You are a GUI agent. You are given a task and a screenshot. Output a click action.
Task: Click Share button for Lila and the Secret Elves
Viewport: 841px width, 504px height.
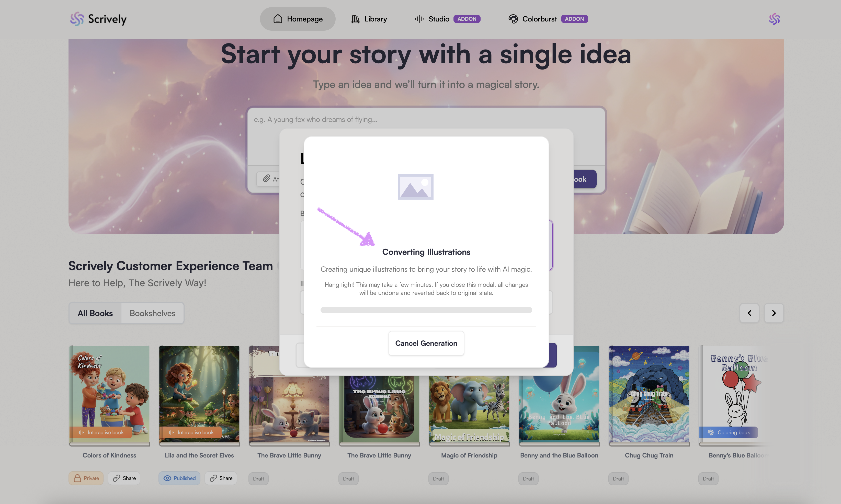pyautogui.click(x=221, y=478)
